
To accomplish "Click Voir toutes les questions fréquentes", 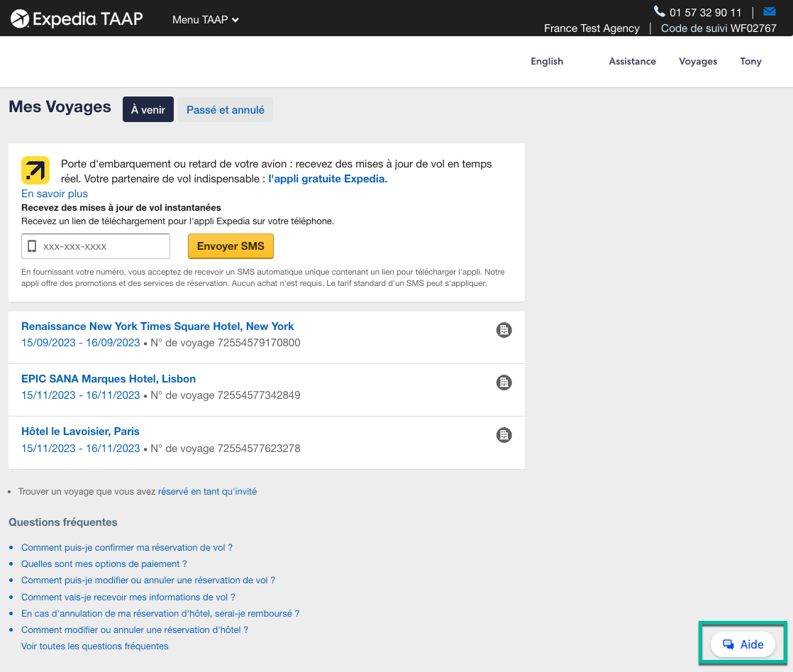I will click(x=94, y=646).
